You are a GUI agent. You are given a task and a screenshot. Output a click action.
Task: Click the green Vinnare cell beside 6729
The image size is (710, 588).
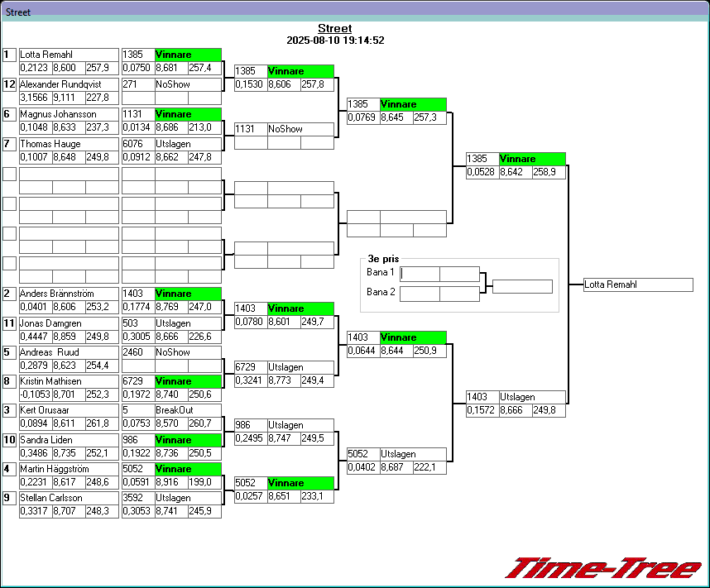[x=188, y=381]
